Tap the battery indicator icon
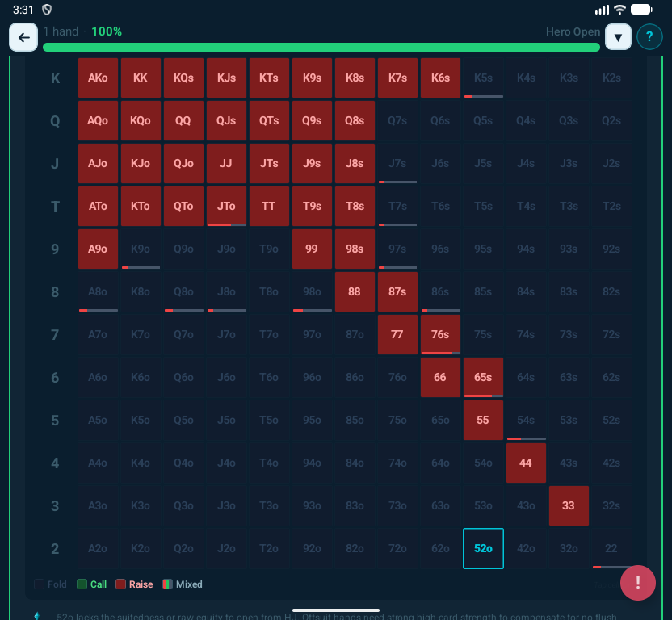 [x=641, y=10]
